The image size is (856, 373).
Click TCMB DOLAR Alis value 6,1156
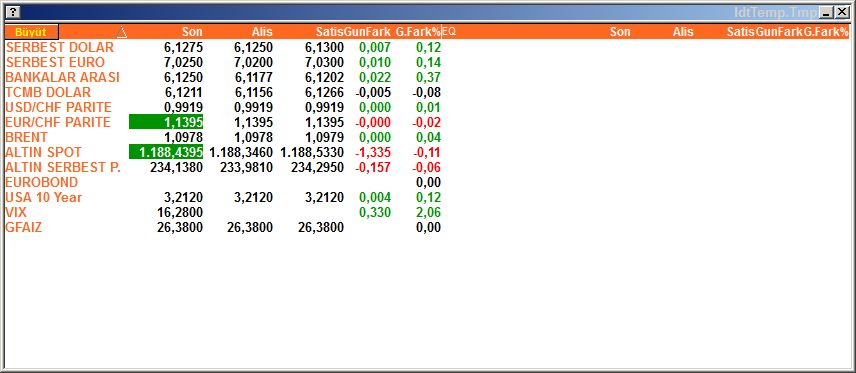254,92
